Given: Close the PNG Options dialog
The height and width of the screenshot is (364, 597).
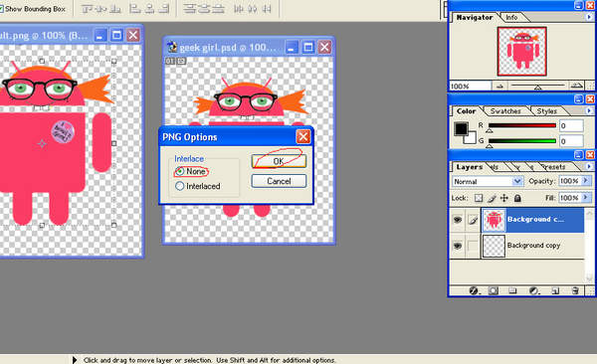Looking at the screenshot, I should pyautogui.click(x=303, y=136).
